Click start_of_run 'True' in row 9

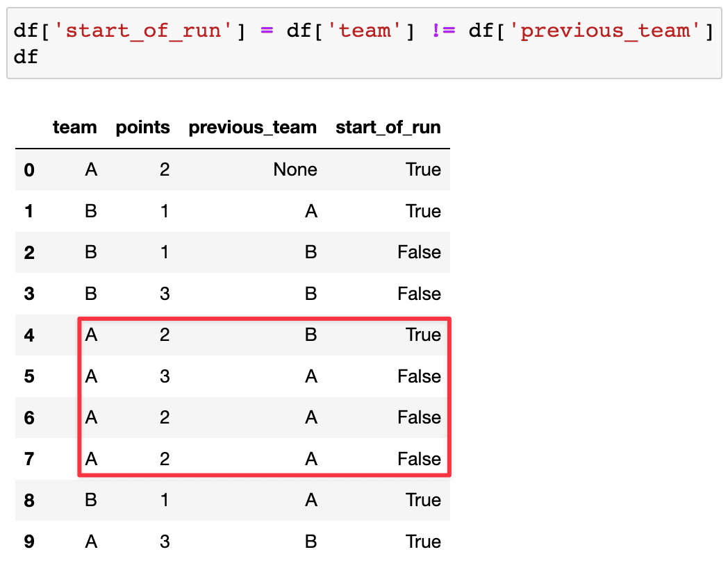423,542
